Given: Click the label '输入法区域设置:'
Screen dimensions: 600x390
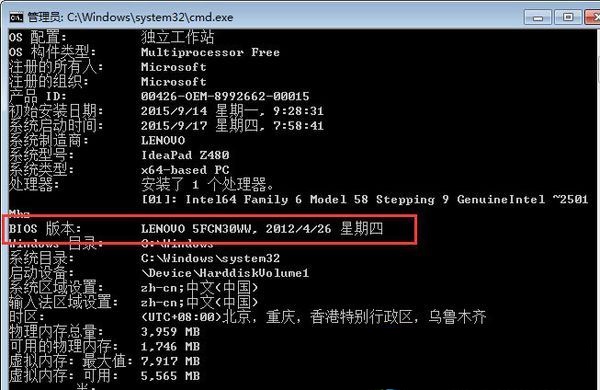Looking at the screenshot, I should [63, 302].
